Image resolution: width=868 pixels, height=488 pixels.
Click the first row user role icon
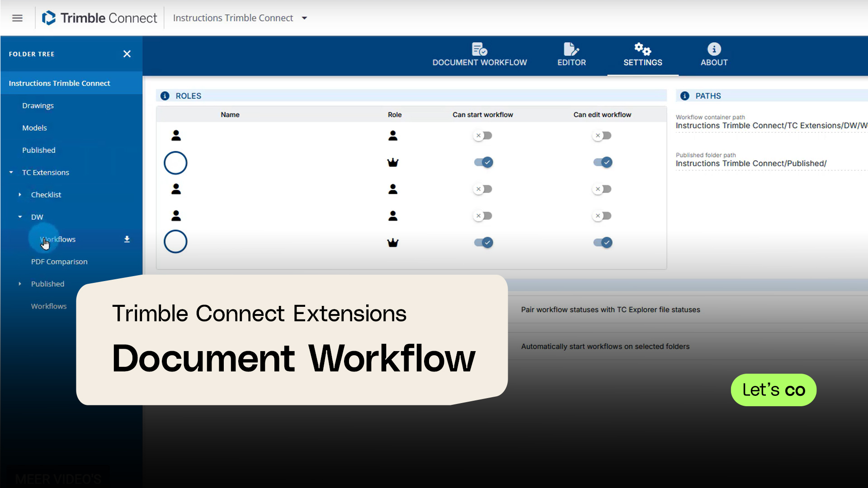tap(393, 136)
